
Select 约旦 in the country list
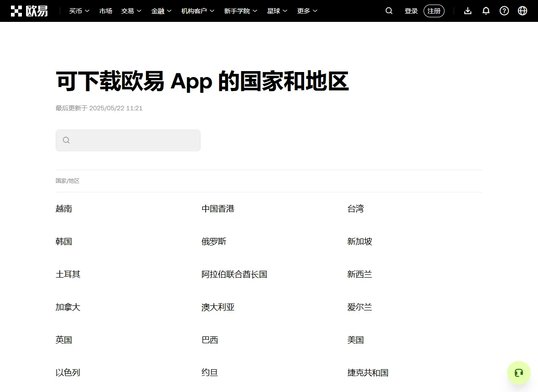(210, 372)
